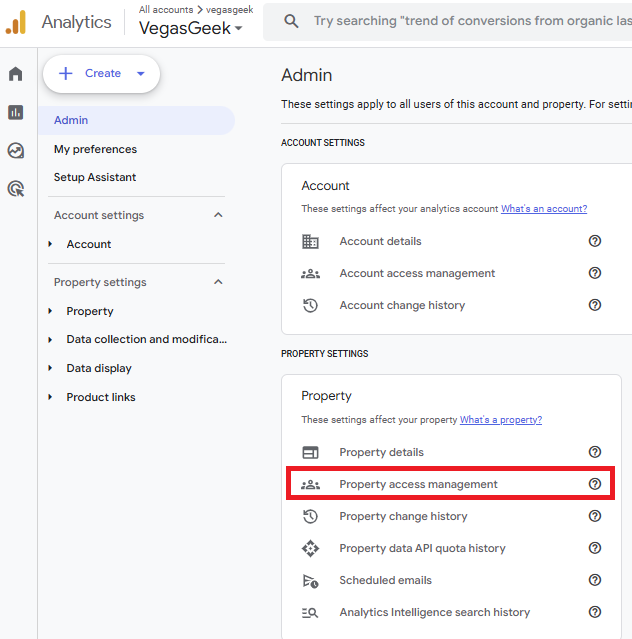Open Property access management settings
Screen dimensions: 632x639
[418, 484]
